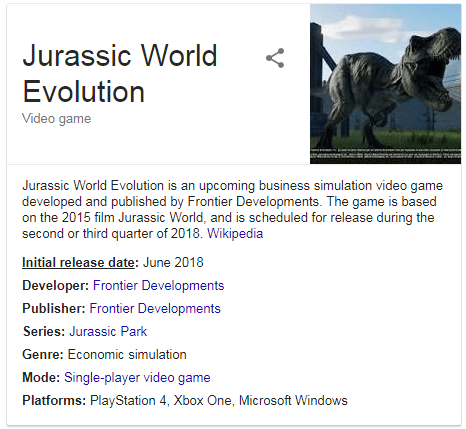466x429 pixels.
Task: Open the Wikipedia link in description
Action: tap(235, 233)
